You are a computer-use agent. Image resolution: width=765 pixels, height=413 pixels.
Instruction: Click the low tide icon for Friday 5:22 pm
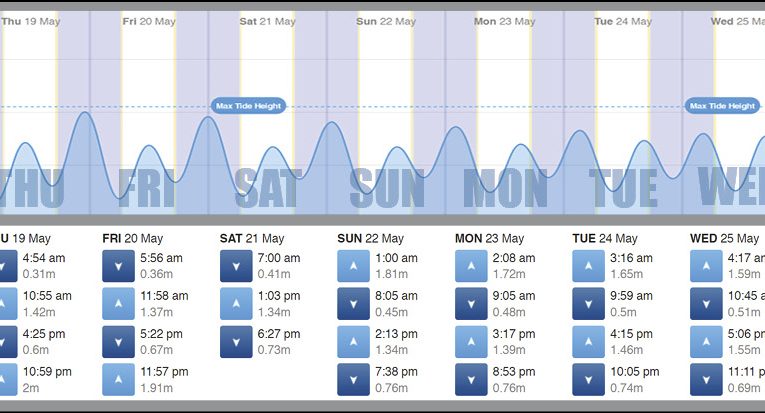118,341
